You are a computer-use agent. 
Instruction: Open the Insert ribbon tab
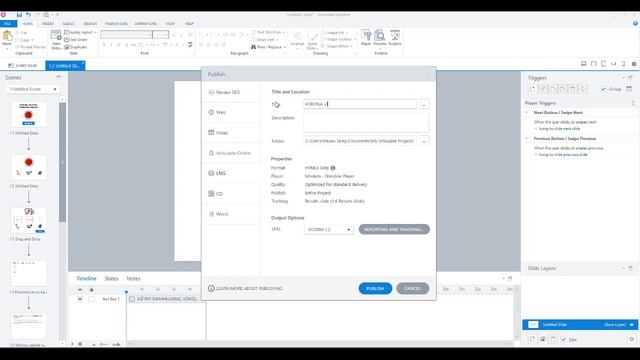click(x=48, y=24)
